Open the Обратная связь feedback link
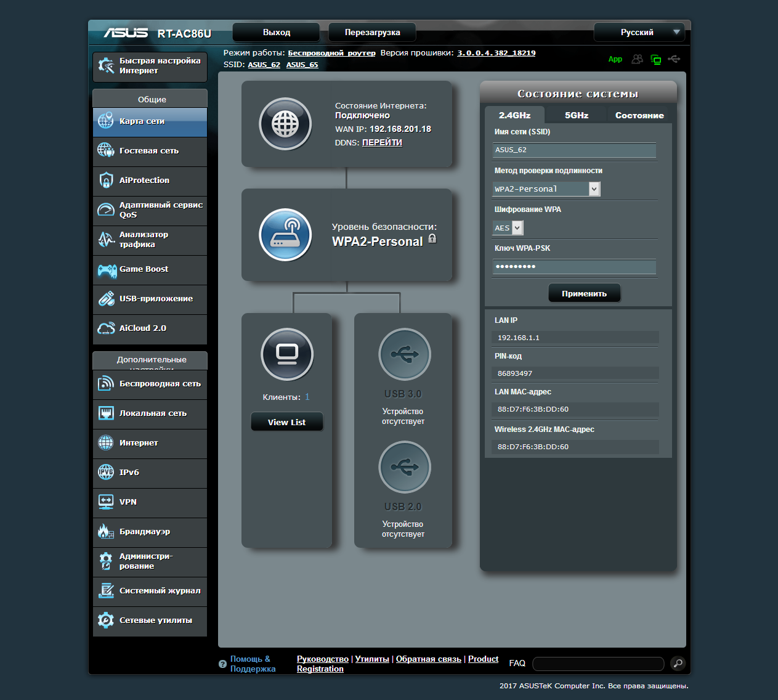 (x=429, y=659)
